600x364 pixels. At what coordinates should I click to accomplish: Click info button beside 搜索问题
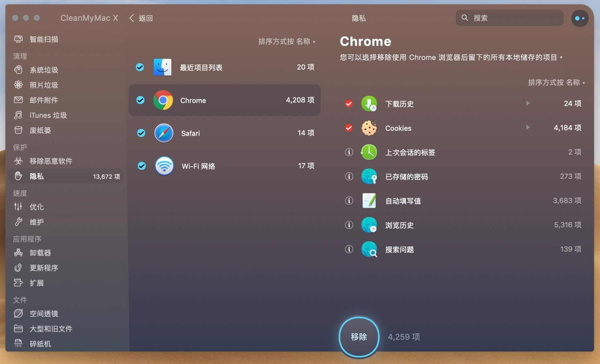[x=349, y=249]
